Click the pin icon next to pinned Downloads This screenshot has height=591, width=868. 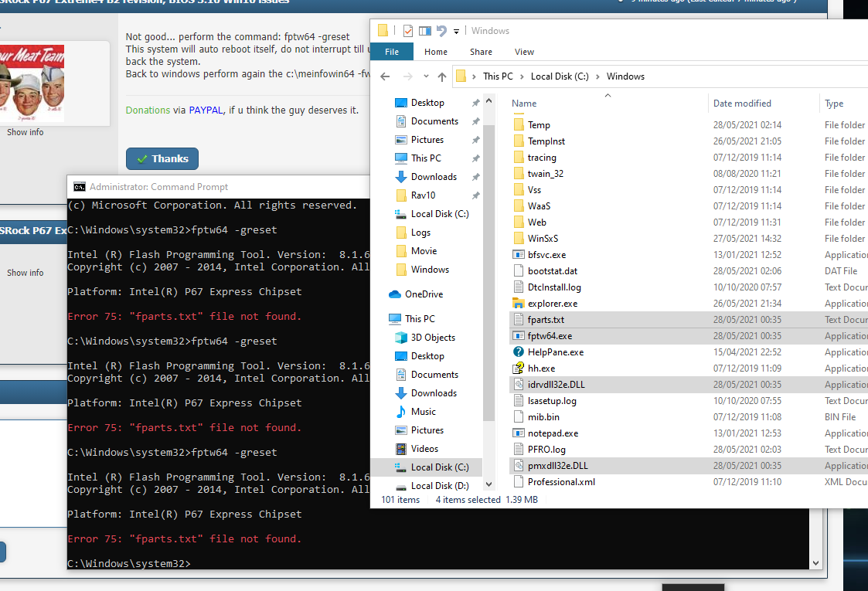pyautogui.click(x=475, y=177)
